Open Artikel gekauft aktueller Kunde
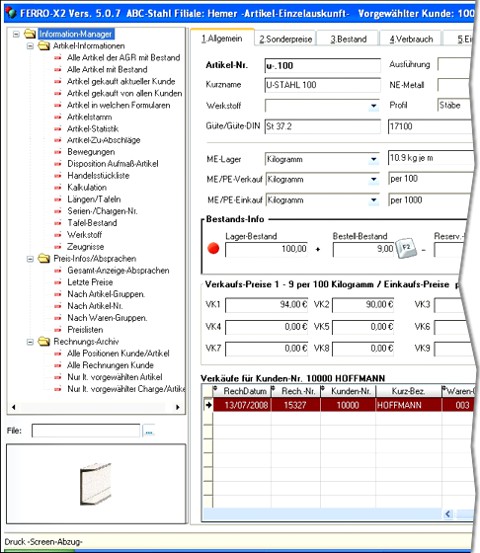This screenshot has height=553, width=480. [x=121, y=81]
